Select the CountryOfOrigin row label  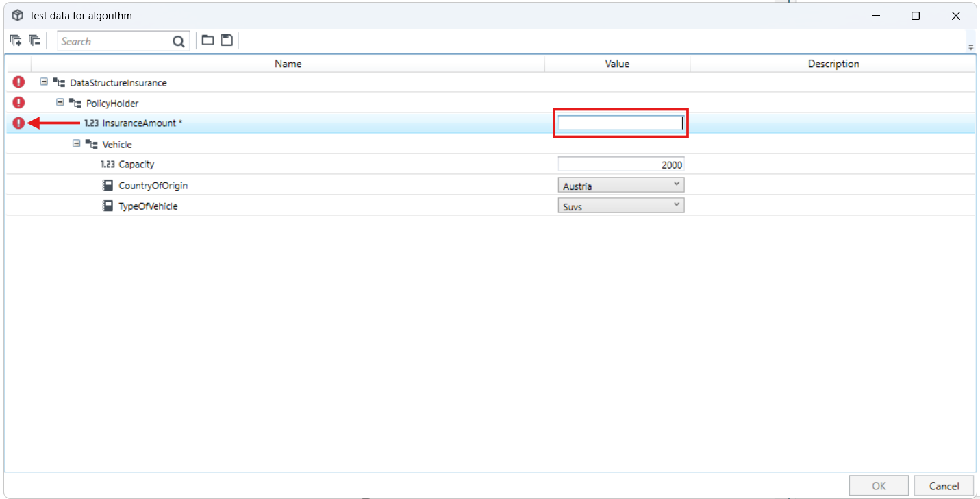[x=153, y=186]
